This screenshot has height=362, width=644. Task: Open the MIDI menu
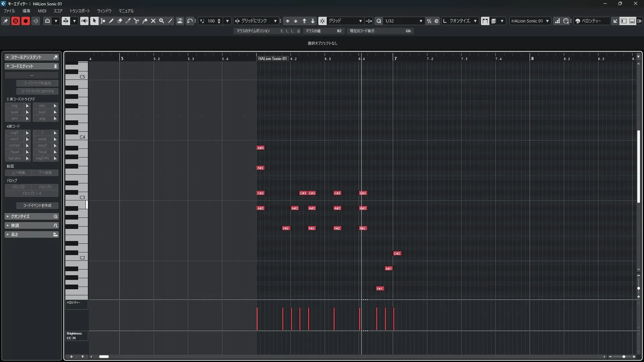point(42,11)
